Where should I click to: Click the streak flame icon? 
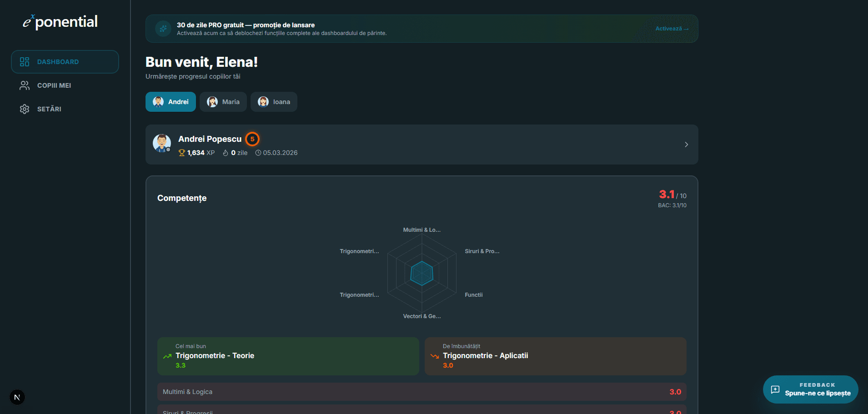click(x=226, y=153)
